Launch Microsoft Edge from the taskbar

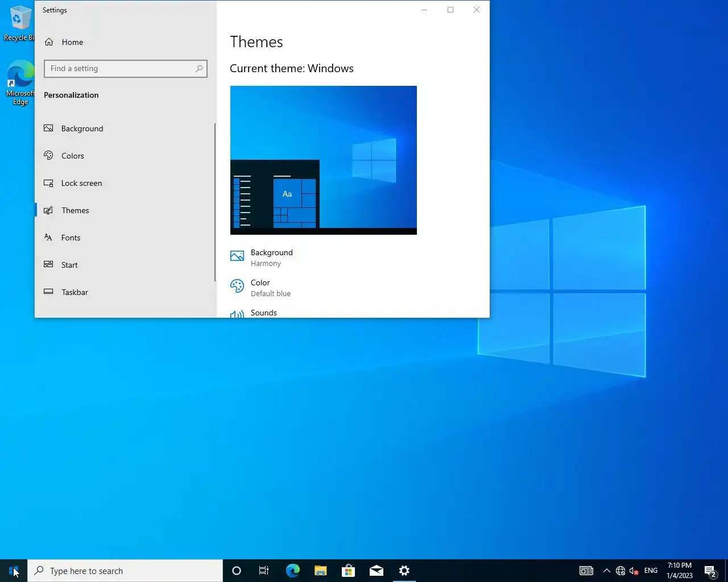click(292, 571)
